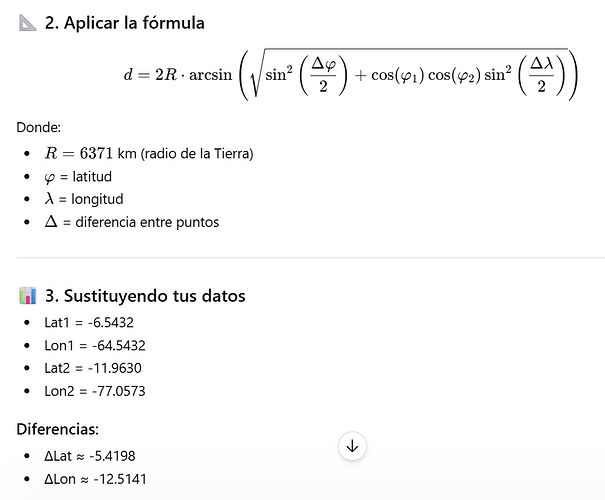
Task: Click the 'Lon2 = -77.0573' entry
Action: click(95, 391)
